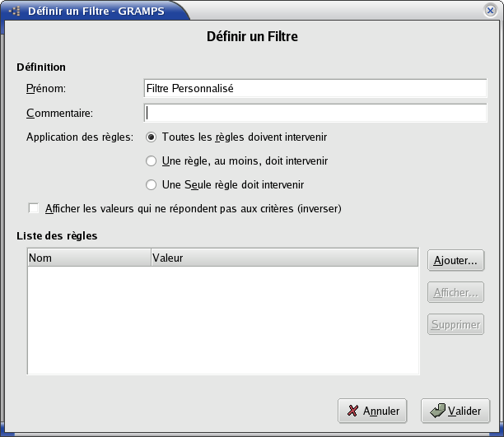Focus the Prénom field containing 'Filtre Personnalisé'

coord(315,89)
